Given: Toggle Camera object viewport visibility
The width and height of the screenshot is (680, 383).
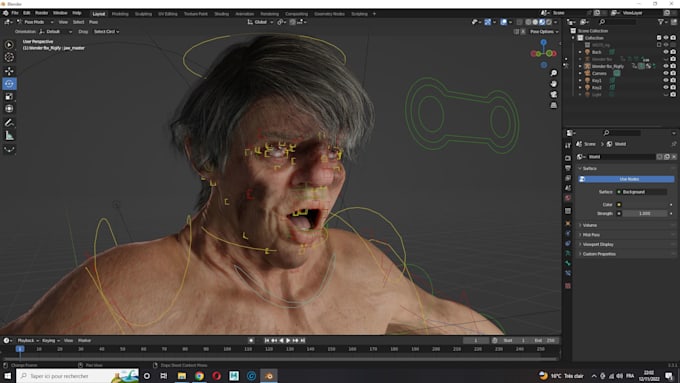Looking at the screenshot, I should click(666, 73).
